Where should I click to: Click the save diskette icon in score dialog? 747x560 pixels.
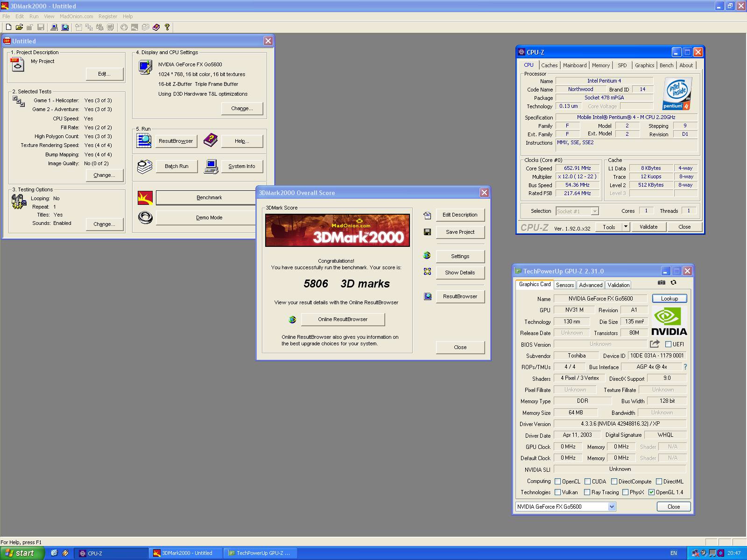pyautogui.click(x=427, y=232)
